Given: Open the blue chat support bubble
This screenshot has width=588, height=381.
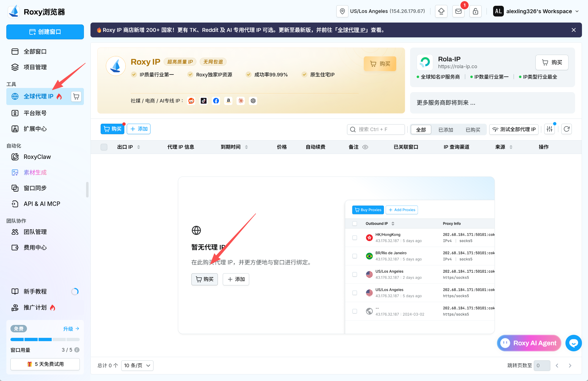Looking at the screenshot, I should 573,343.
